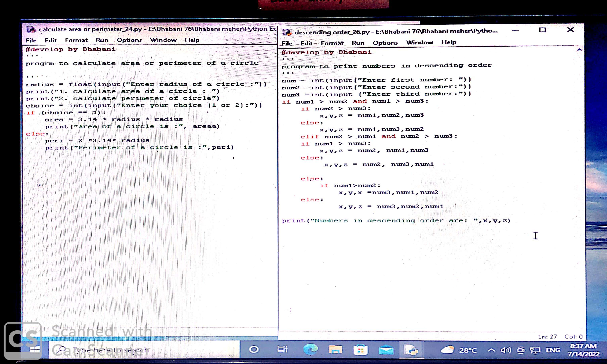Click scroll-up arrow in descending order window
This screenshot has height=364, width=607.
pos(579,50)
